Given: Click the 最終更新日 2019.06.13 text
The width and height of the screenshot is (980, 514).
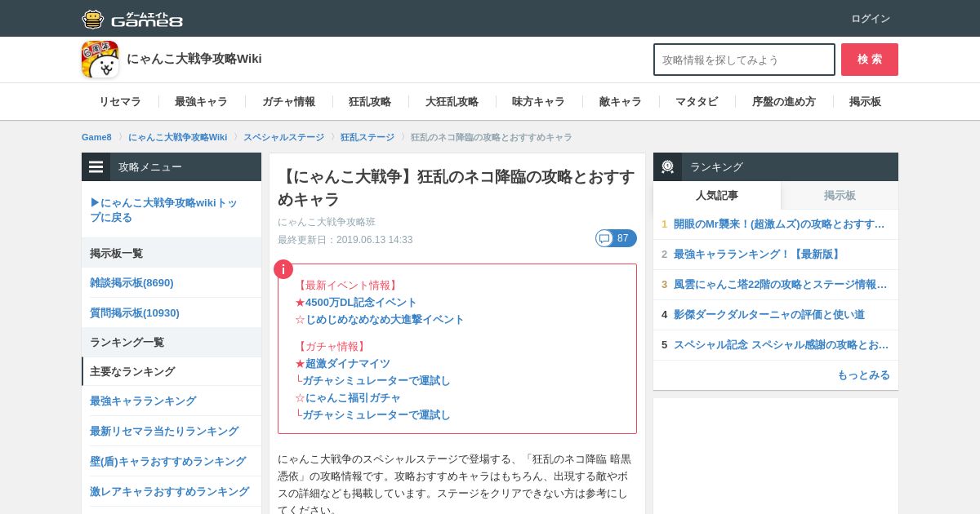Looking at the screenshot, I should click(345, 240).
